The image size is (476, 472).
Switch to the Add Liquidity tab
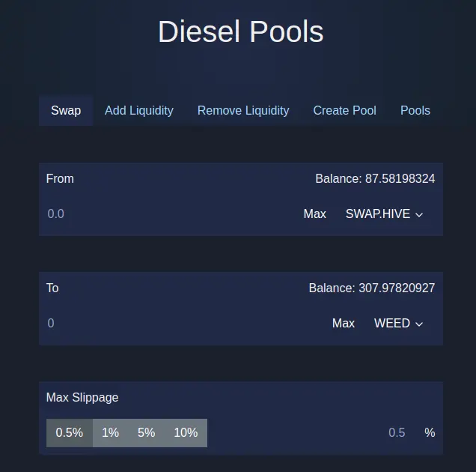pos(139,110)
